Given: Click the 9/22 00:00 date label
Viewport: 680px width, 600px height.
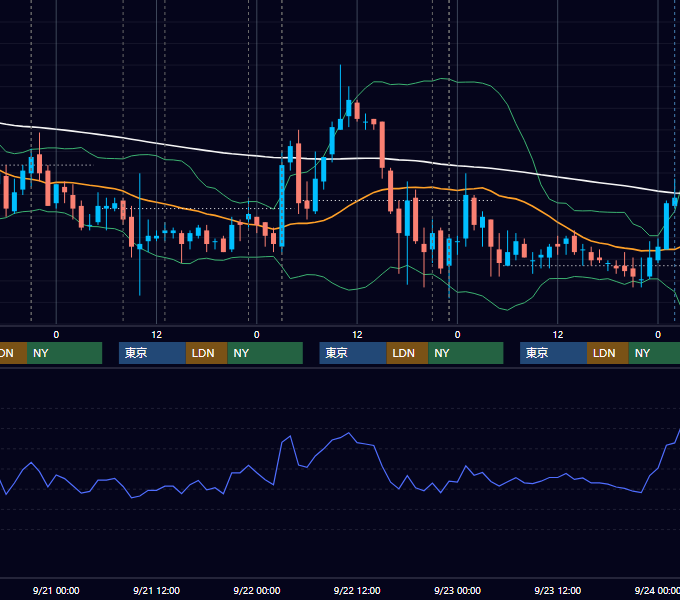Looking at the screenshot, I should click(x=257, y=590).
